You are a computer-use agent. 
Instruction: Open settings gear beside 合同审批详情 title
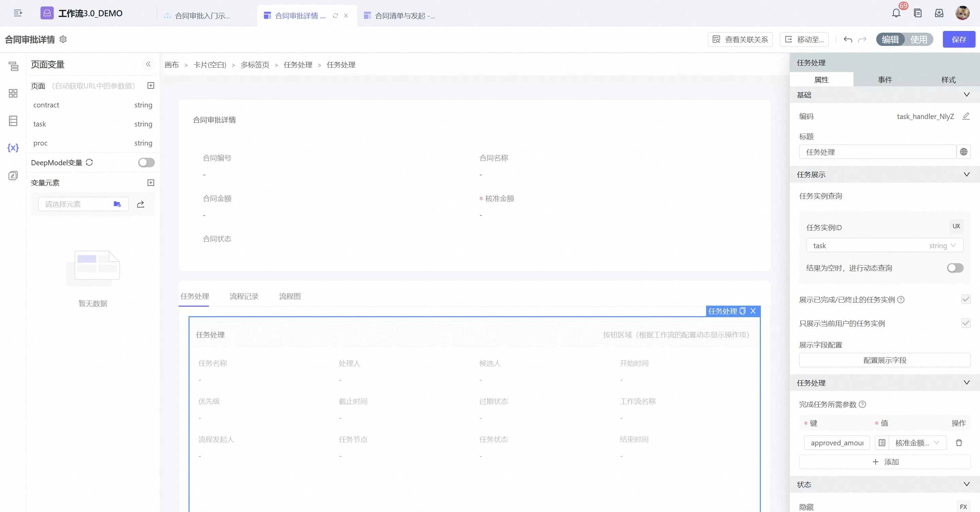point(63,39)
